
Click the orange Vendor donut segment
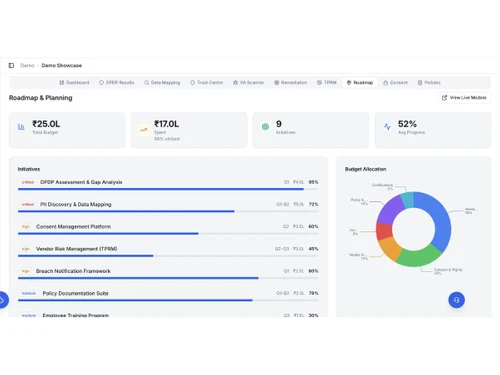coord(390,248)
